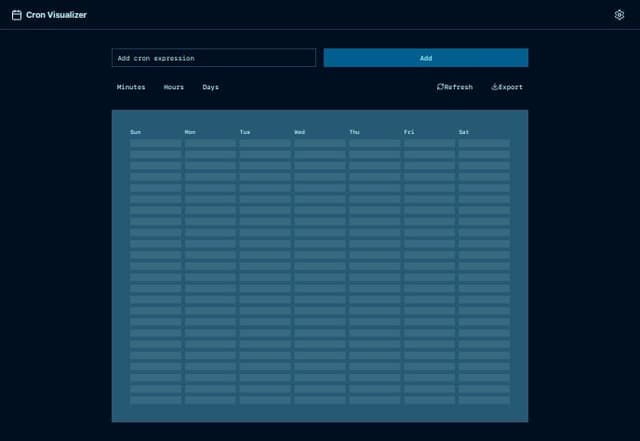
Task: Select the Mon column header
Action: (190, 132)
